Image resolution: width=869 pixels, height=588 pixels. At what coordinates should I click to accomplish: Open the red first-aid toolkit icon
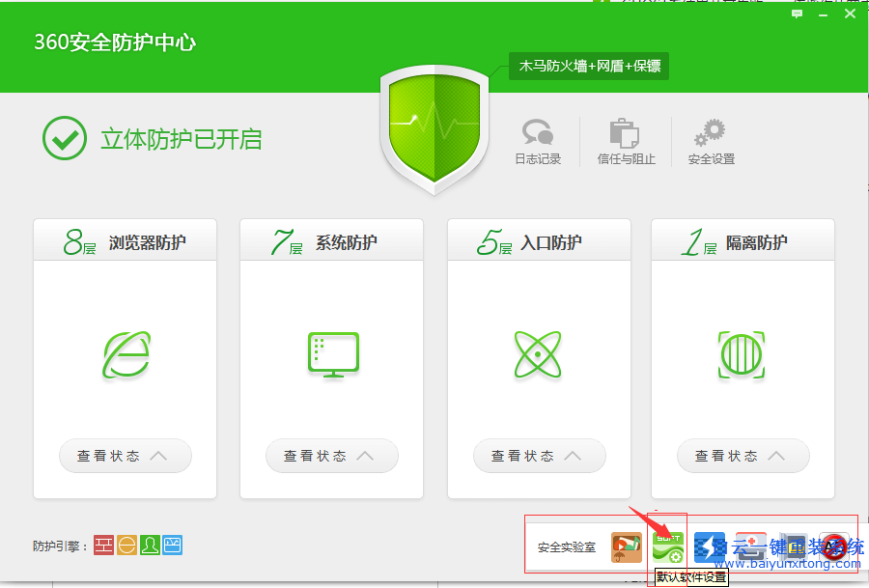751,546
